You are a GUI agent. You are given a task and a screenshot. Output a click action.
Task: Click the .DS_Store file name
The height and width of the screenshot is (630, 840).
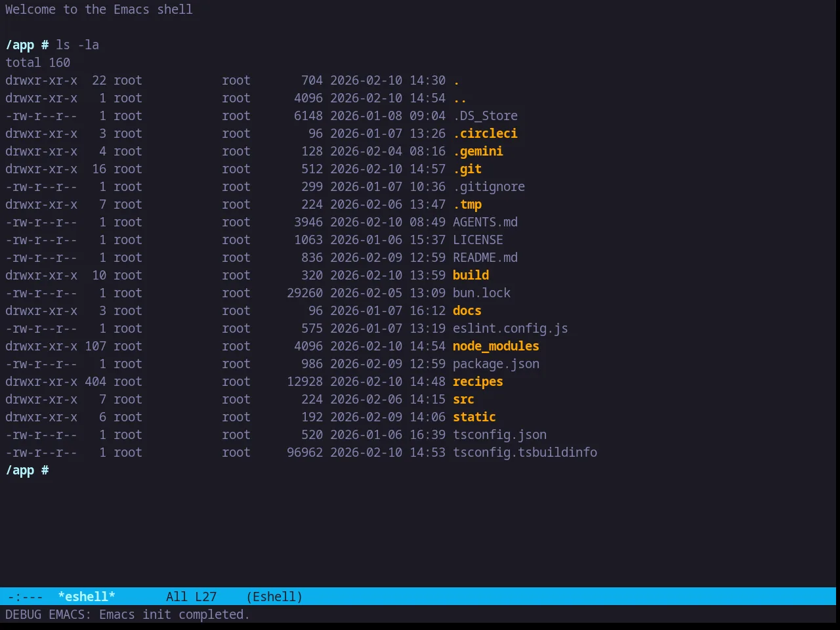point(485,115)
